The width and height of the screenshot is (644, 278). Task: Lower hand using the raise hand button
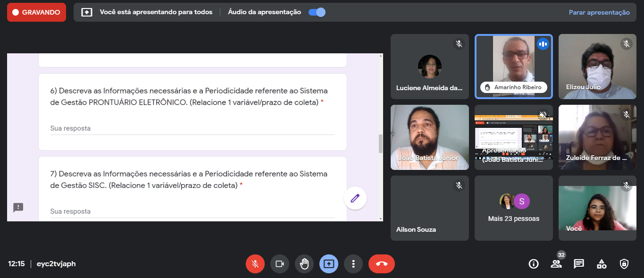coord(304,264)
